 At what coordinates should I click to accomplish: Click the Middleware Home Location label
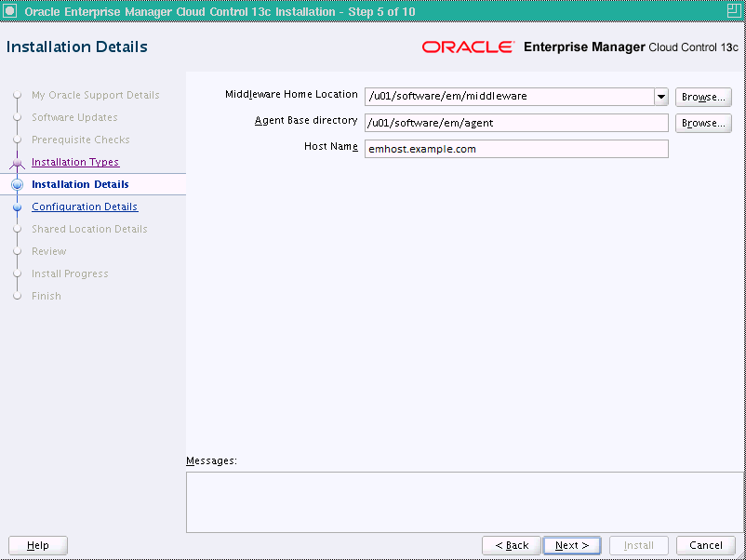point(291,94)
